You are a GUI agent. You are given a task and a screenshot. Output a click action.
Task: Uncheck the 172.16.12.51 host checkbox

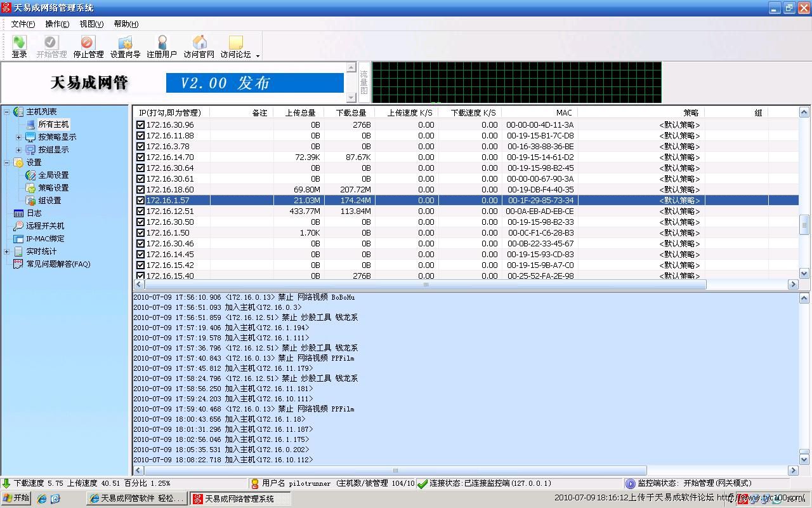(141, 211)
